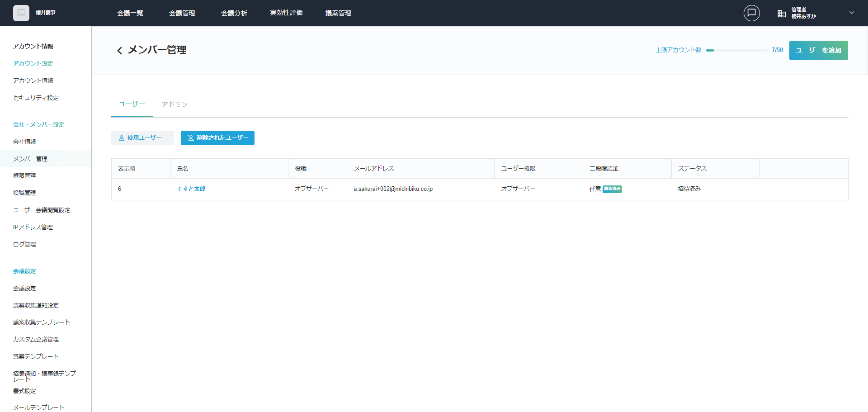Click the 上限アカウント数 progress bar
Image resolution: width=868 pixels, height=412 pixels.
coord(736,50)
